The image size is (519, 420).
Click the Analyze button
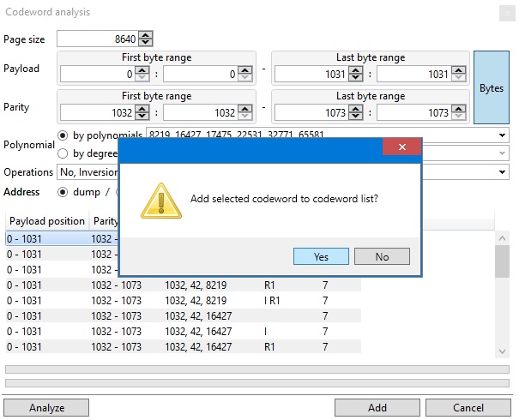[x=46, y=407]
